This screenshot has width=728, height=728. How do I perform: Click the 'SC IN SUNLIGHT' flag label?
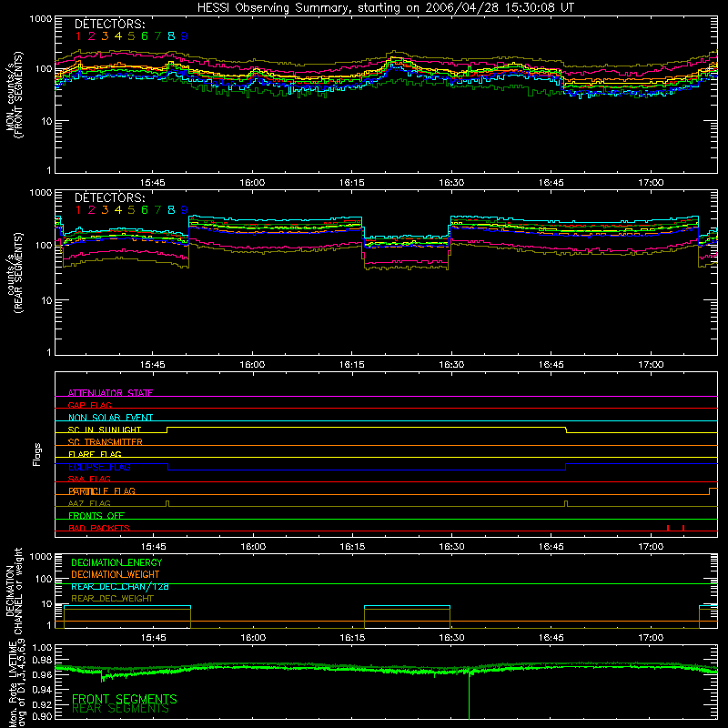tap(105, 430)
